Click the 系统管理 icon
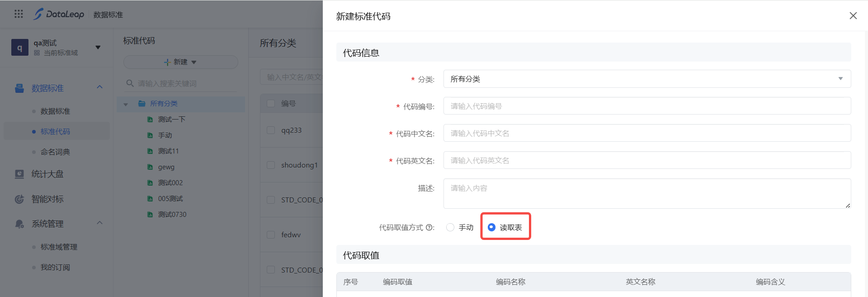This screenshot has width=868, height=297. pyautogui.click(x=19, y=224)
